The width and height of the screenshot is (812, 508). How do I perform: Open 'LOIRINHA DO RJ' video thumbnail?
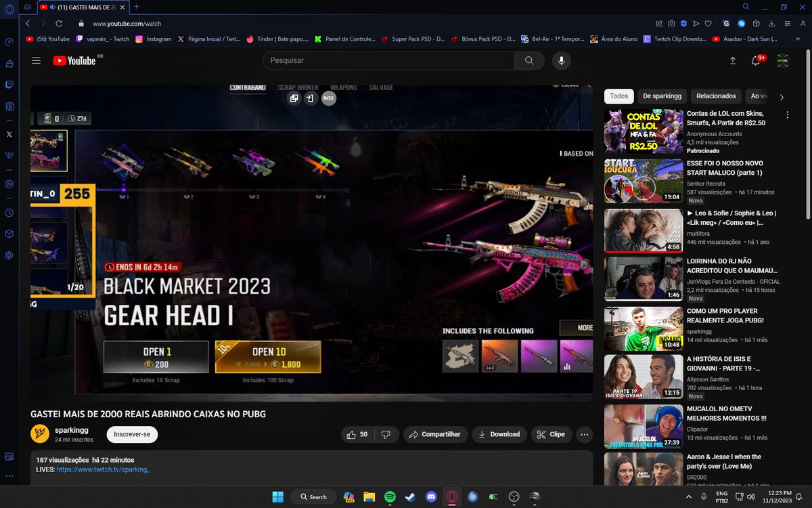[644, 278]
